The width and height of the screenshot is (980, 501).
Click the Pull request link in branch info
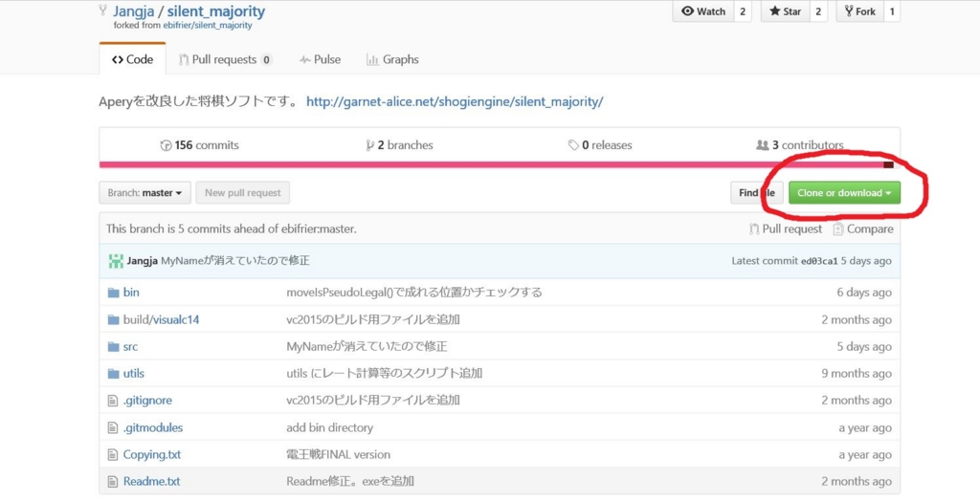(786, 229)
